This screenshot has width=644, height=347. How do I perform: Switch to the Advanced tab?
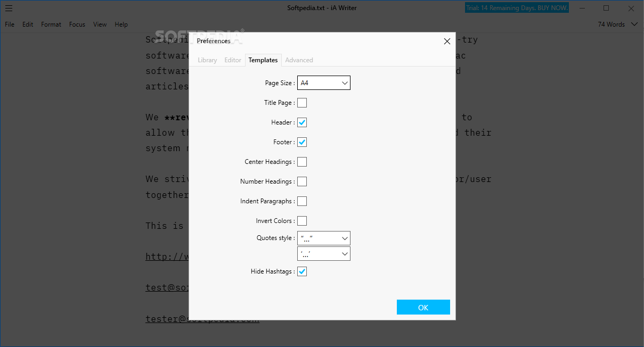(x=299, y=60)
